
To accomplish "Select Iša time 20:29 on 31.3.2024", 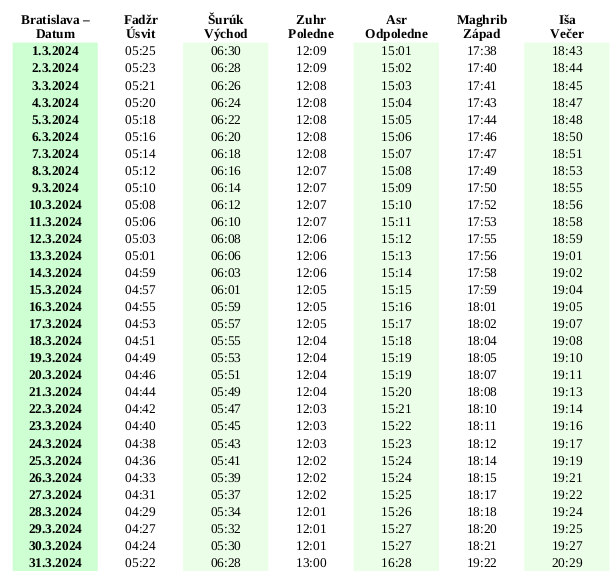I will point(567,563).
